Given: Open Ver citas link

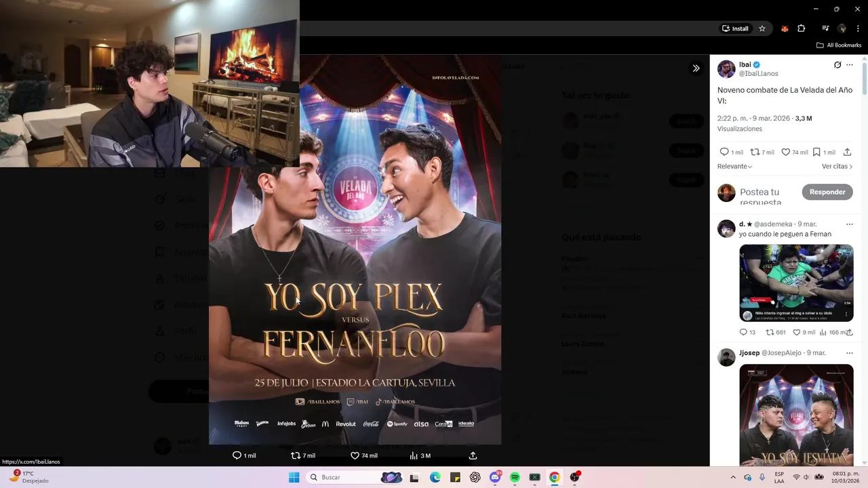Looking at the screenshot, I should tap(837, 166).
